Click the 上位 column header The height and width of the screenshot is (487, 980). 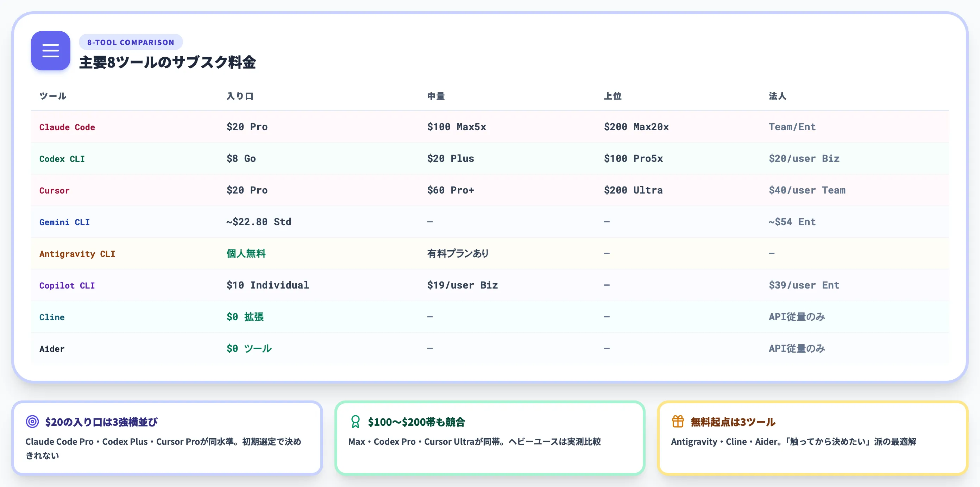tap(613, 96)
